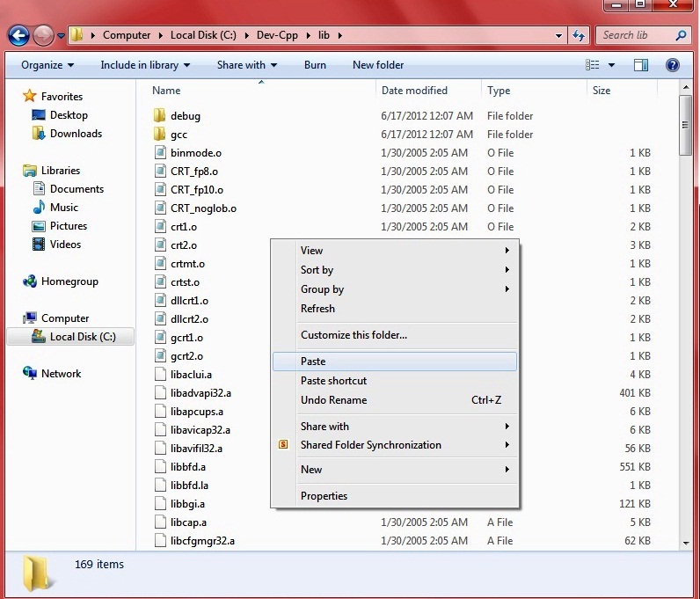Click the Homegroup icon
This screenshot has height=599, width=700.
[30, 281]
